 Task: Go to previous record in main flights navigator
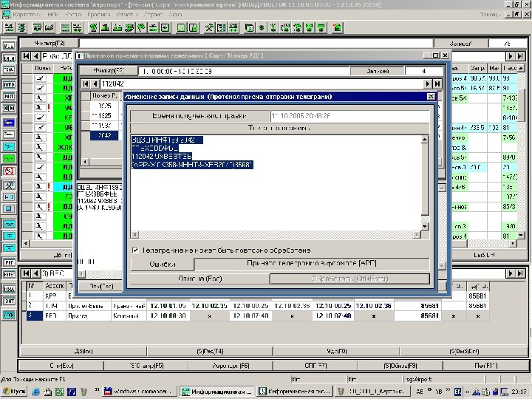[35, 56]
